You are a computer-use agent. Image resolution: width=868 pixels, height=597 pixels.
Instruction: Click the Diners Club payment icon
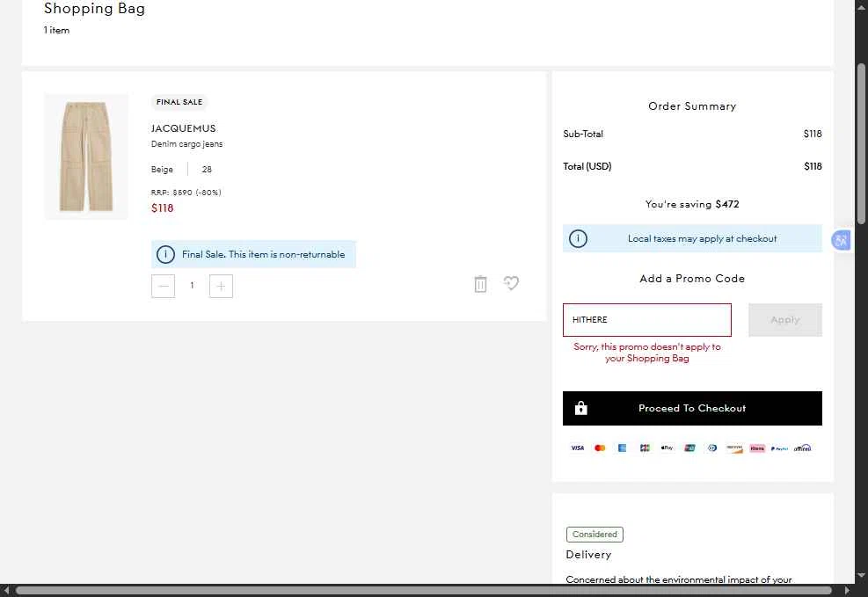(712, 448)
